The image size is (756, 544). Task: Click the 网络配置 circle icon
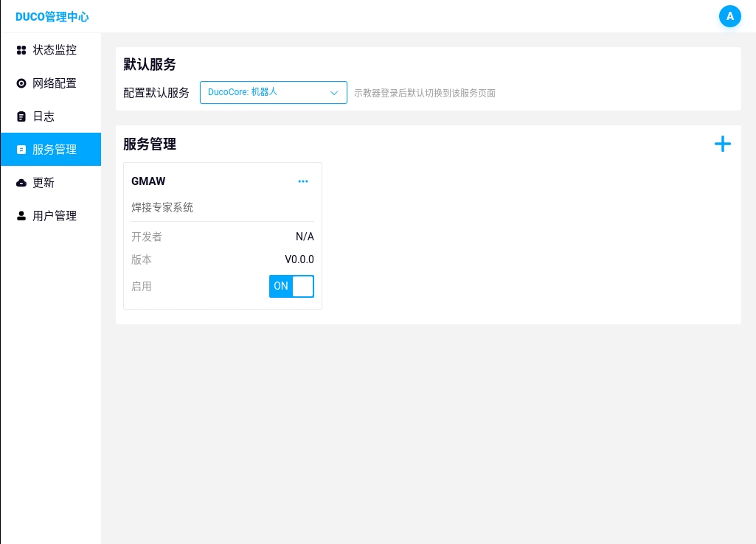[21, 83]
